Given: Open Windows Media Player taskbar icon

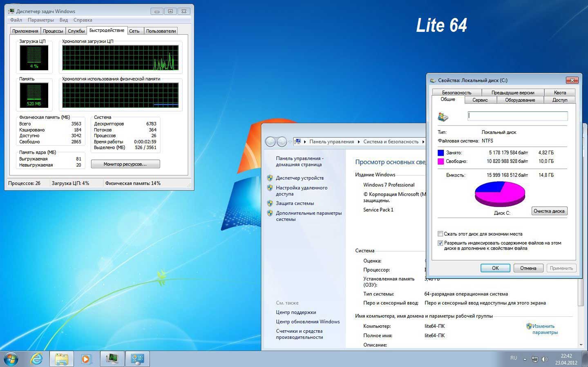Looking at the screenshot, I should 86,359.
